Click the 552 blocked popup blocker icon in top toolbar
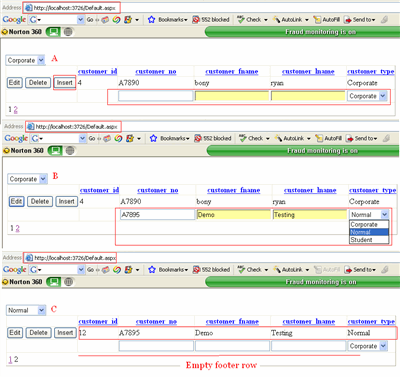This screenshot has height=377, width=400. (x=196, y=20)
